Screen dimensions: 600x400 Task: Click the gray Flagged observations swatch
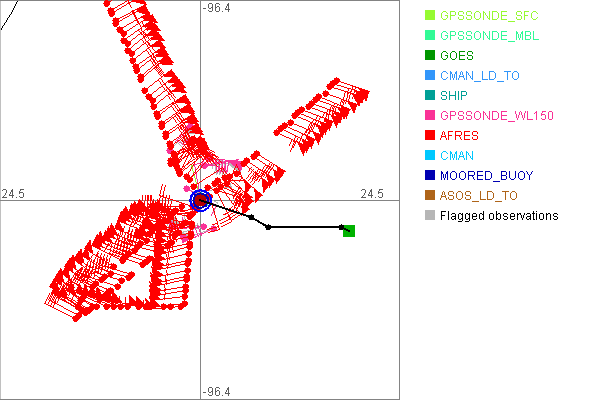coord(430,216)
